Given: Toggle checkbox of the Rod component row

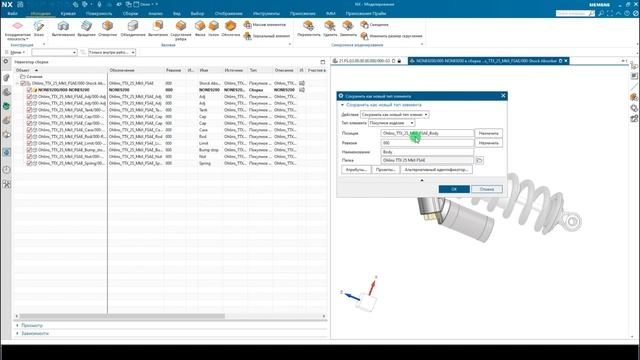Looking at the screenshot, I should tap(29, 136).
